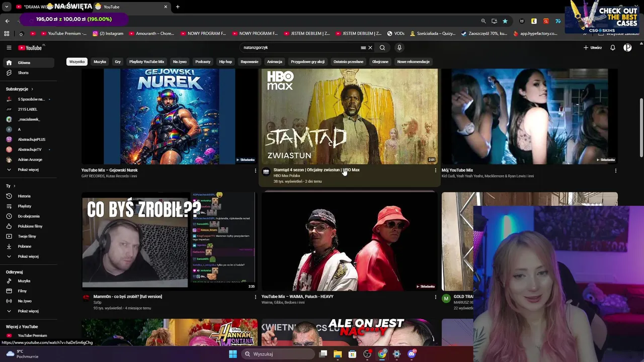Select the Wszystko filter chip
The height and width of the screenshot is (362, 644).
pos(77,62)
